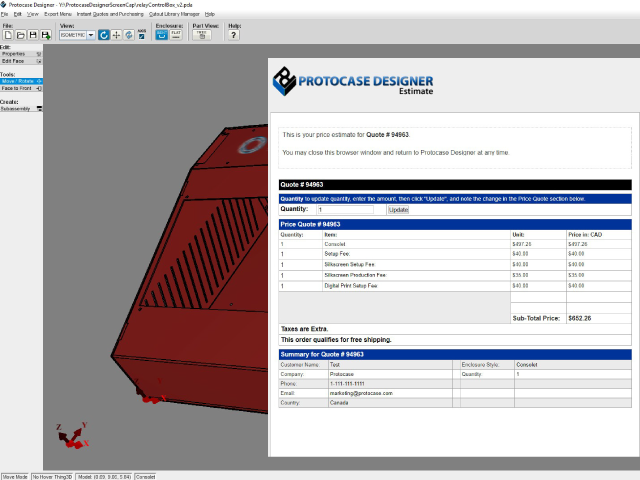This screenshot has width=640, height=480.
Task: Open the File menu
Action: click(4, 14)
